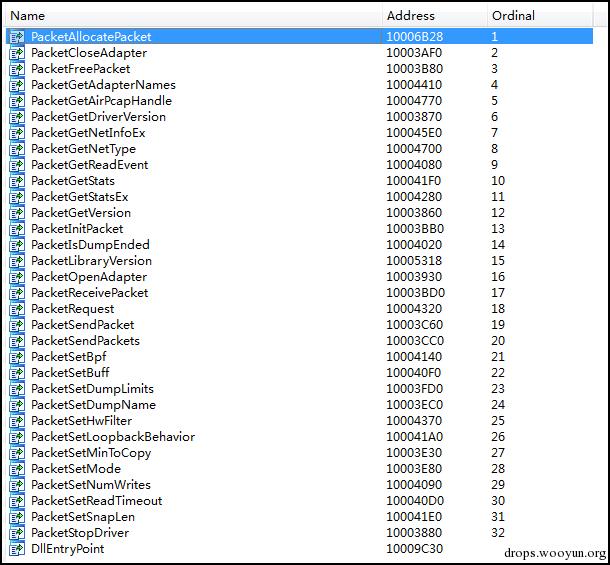The image size is (610, 565).
Task: Select the PacketSetReadTimeout function name
Action: (x=97, y=500)
